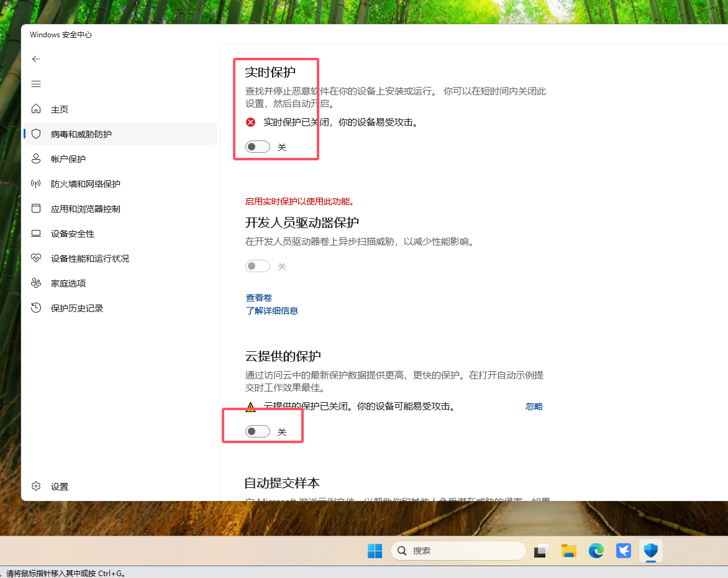Enable the 云提供的保护 toggle
This screenshot has height=578, width=728.
(258, 432)
